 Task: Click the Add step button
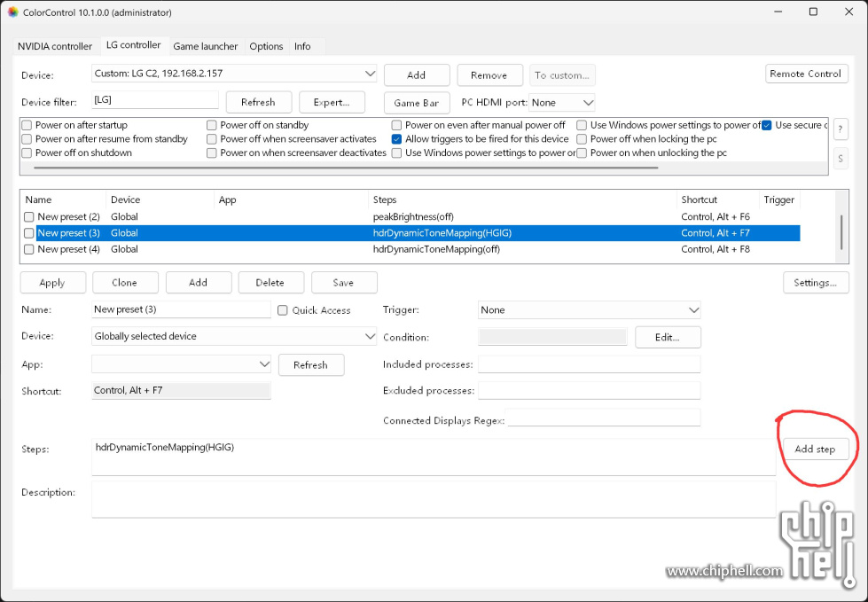pyautogui.click(x=816, y=450)
